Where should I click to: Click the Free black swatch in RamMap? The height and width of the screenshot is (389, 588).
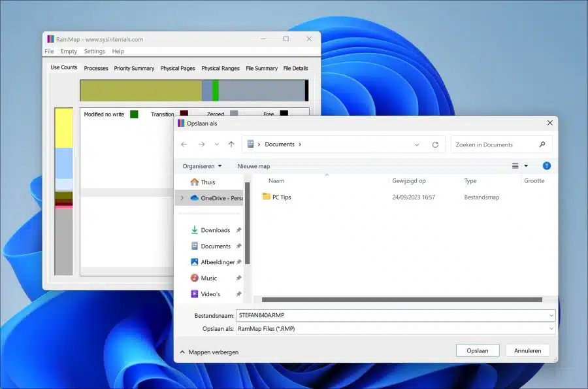click(x=284, y=113)
